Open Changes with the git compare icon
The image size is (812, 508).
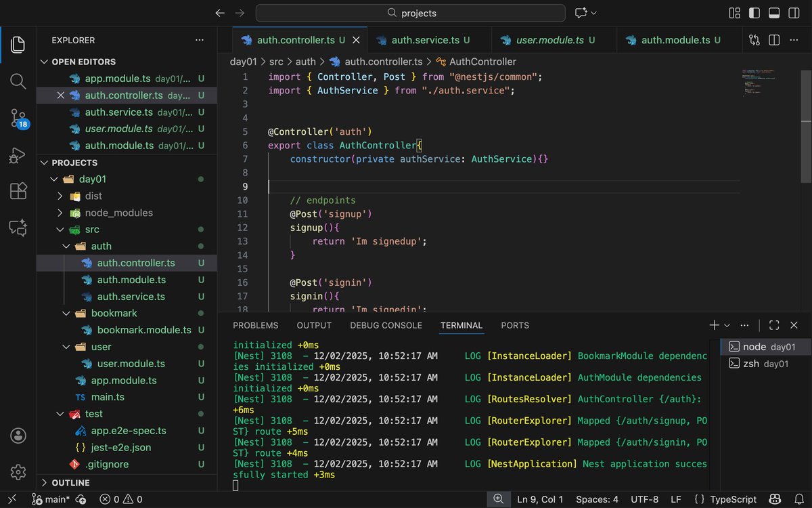(754, 40)
